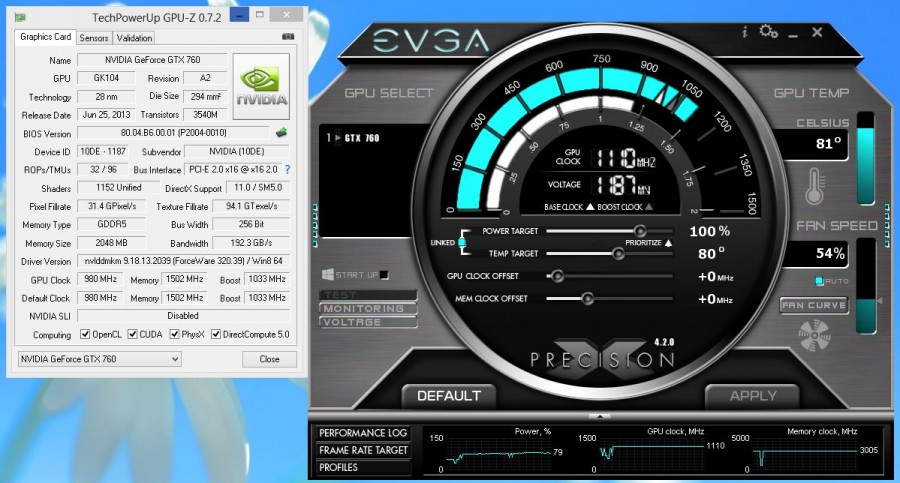Click the NVIDIA logo in GPU-Z
Viewport: 900px width, 483px height.
[x=261, y=86]
